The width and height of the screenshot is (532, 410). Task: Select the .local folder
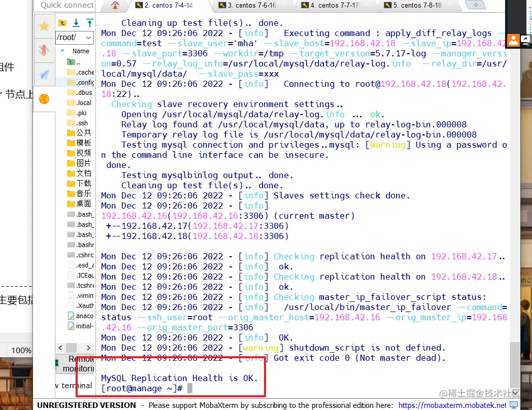pos(79,103)
